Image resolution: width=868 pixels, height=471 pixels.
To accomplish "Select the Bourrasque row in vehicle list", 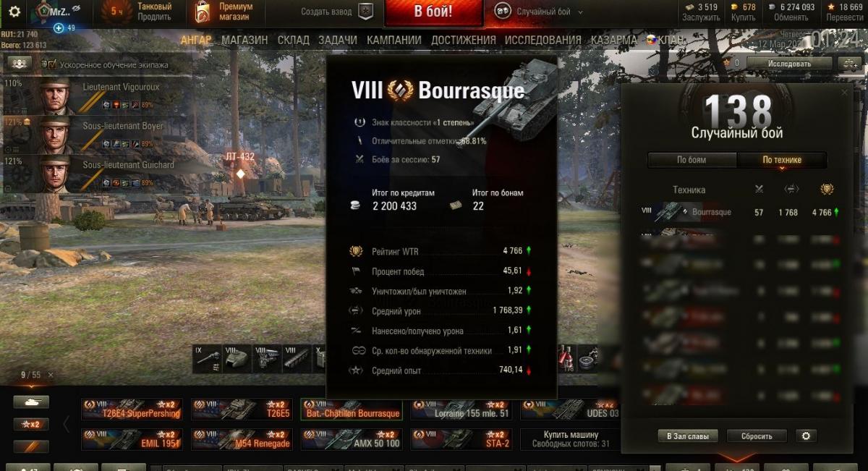I will (x=741, y=212).
